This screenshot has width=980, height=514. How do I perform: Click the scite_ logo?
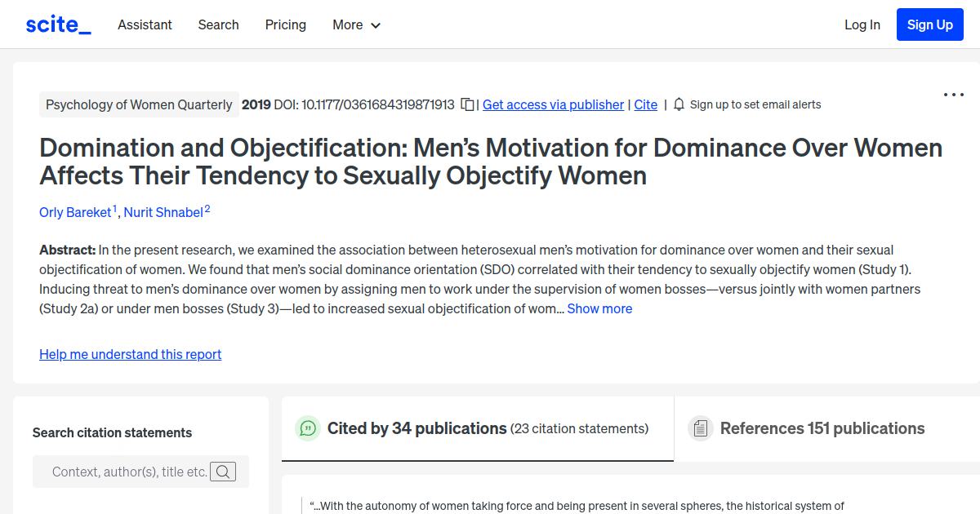[57, 24]
